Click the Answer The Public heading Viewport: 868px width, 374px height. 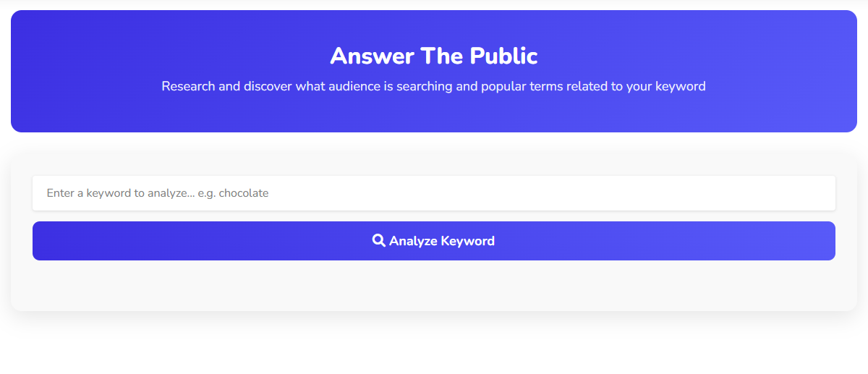coord(434,56)
